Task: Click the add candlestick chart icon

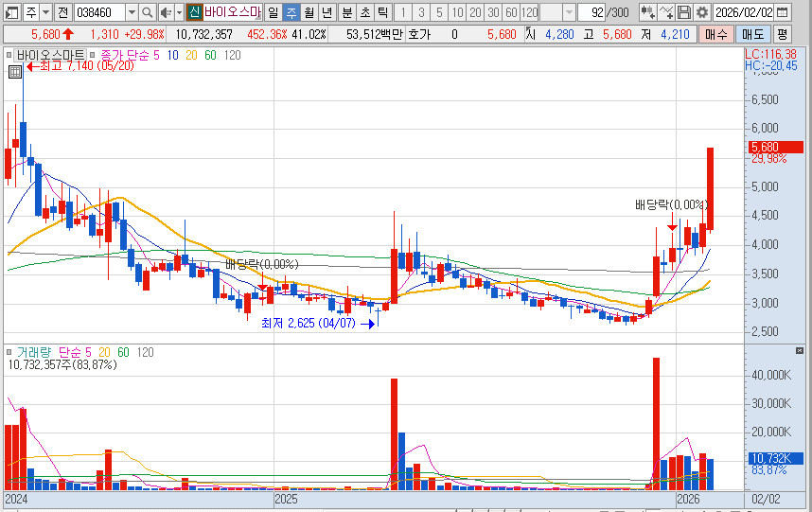Action: (x=647, y=12)
